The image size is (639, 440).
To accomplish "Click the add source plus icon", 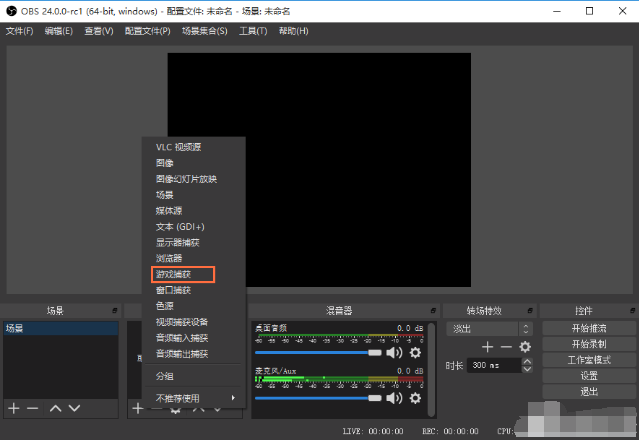I will [138, 408].
